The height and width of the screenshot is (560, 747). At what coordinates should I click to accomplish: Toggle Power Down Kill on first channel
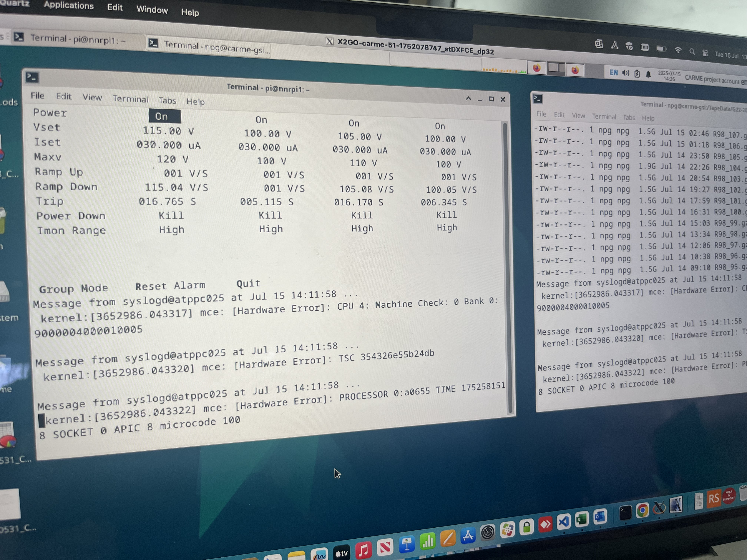click(x=171, y=215)
